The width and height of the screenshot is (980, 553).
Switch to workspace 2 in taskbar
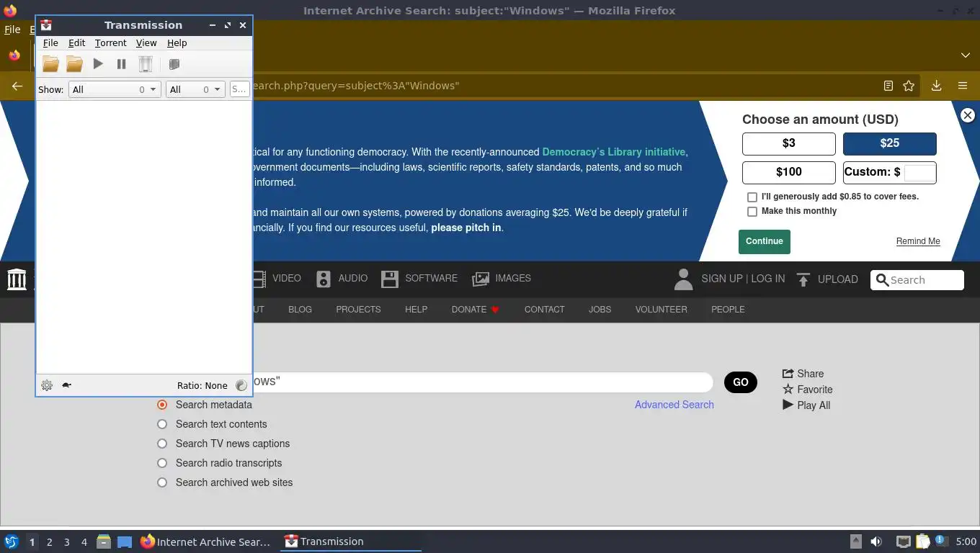pos(50,542)
